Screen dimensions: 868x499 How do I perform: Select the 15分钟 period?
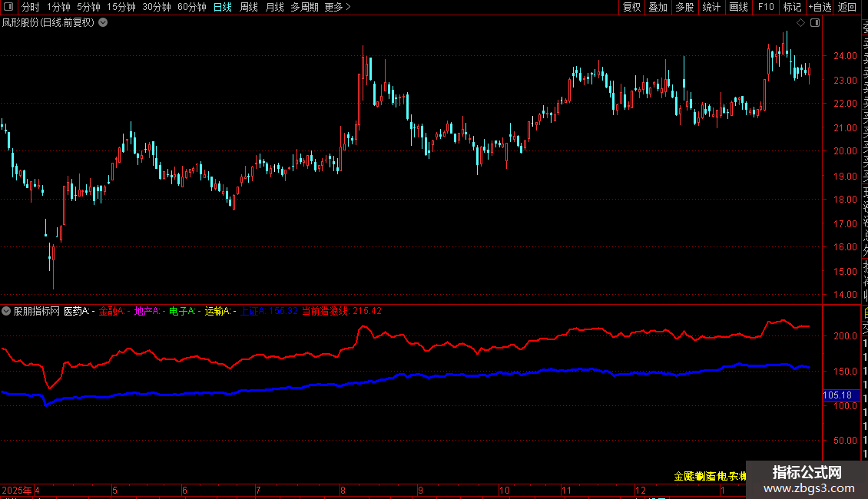click(121, 7)
